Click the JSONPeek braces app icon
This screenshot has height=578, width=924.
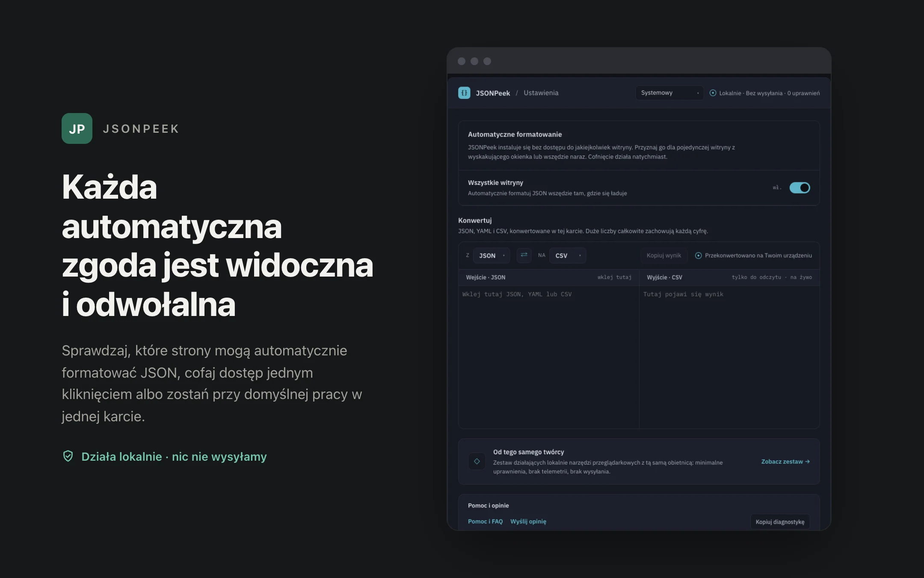pyautogui.click(x=464, y=93)
